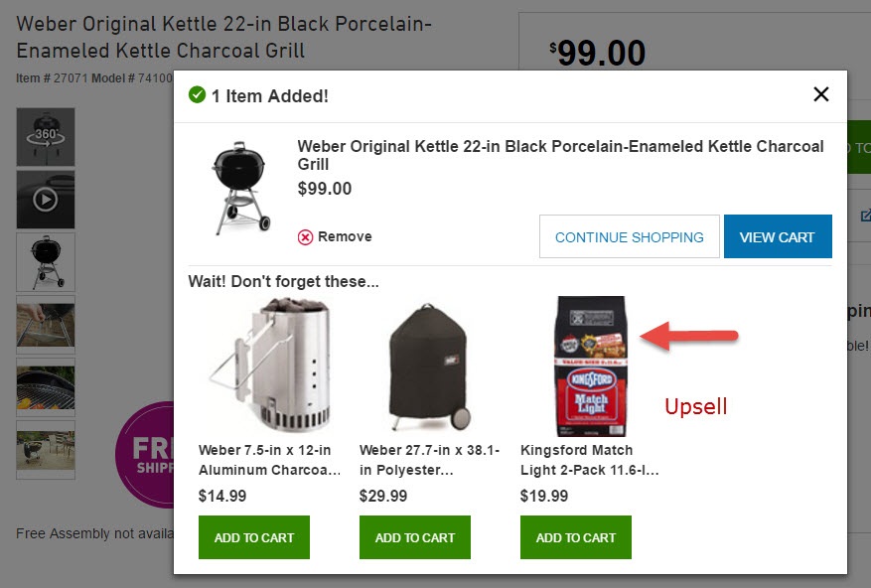The height and width of the screenshot is (588, 871).
Task: Add Weber Aluminum Charcoal chimney to cart
Action: pos(254,537)
